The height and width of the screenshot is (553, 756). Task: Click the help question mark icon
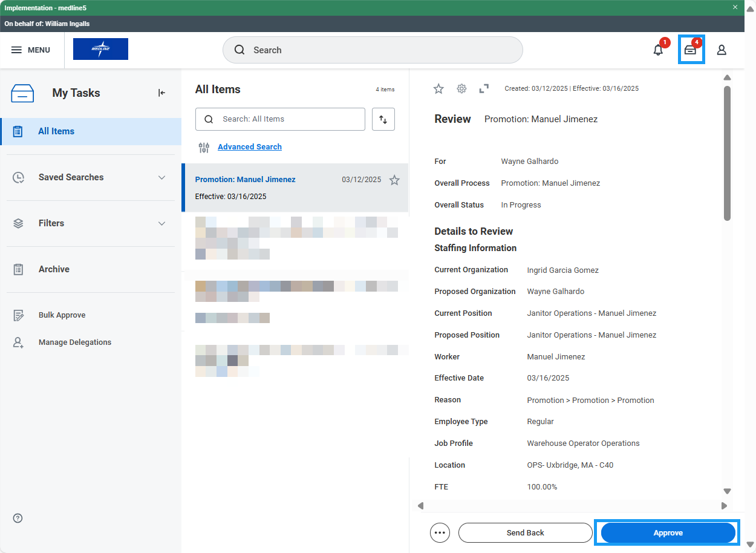(x=17, y=518)
